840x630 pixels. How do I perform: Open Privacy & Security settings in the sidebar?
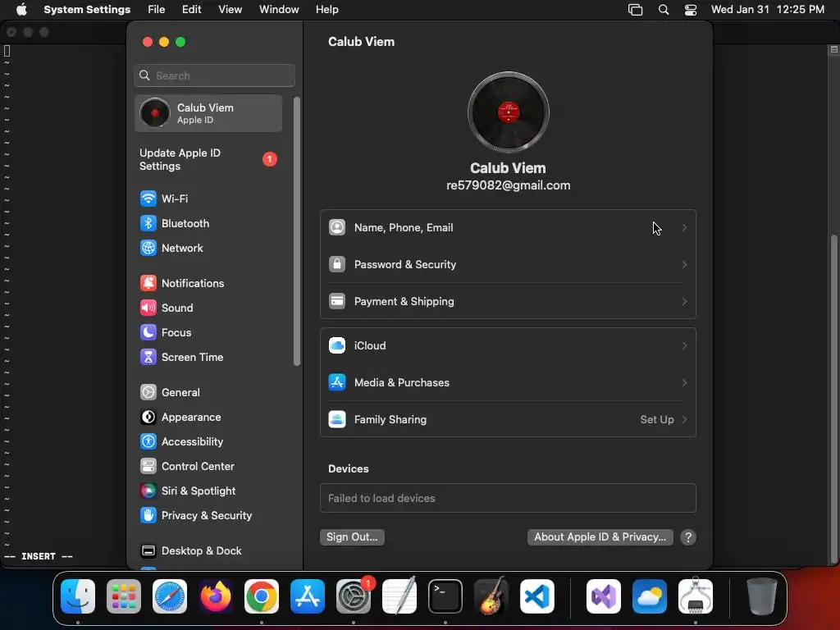pyautogui.click(x=209, y=516)
